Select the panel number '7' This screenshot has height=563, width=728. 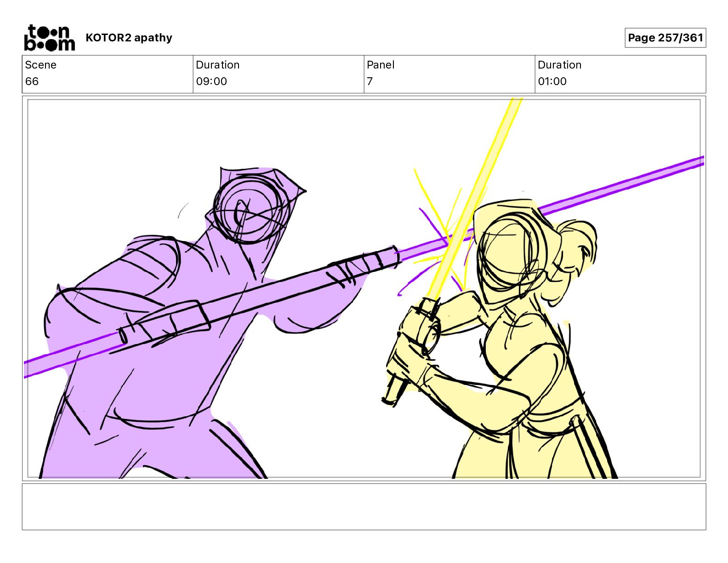(x=370, y=81)
